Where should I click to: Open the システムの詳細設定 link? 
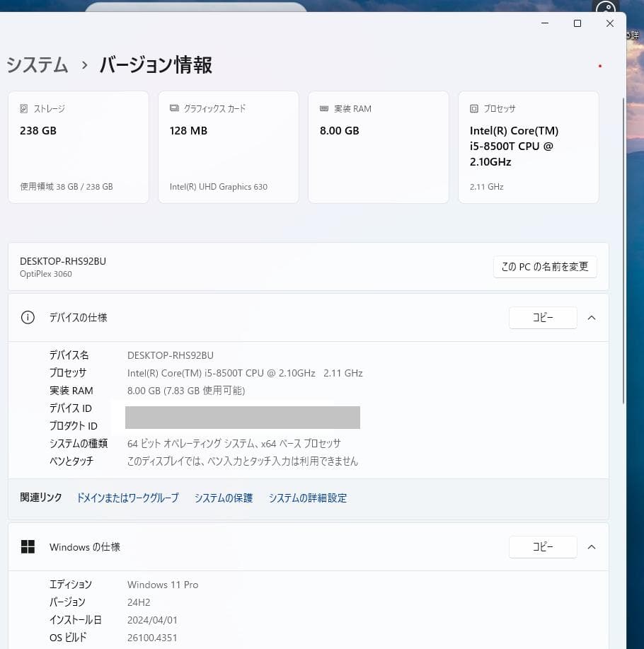(307, 498)
